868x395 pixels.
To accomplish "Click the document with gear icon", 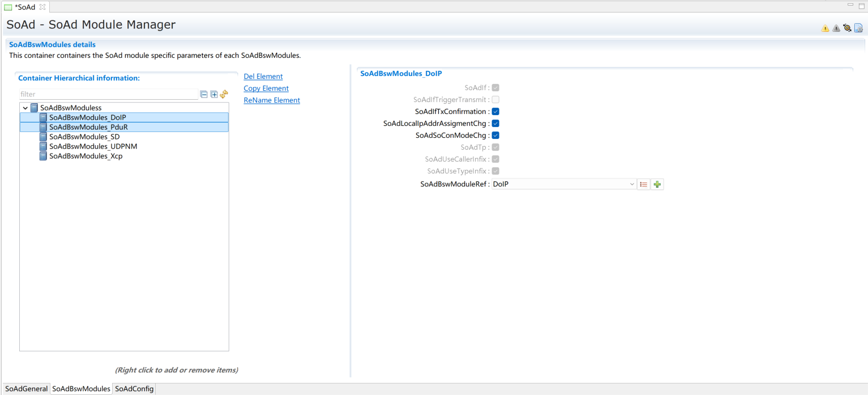I will 858,28.
